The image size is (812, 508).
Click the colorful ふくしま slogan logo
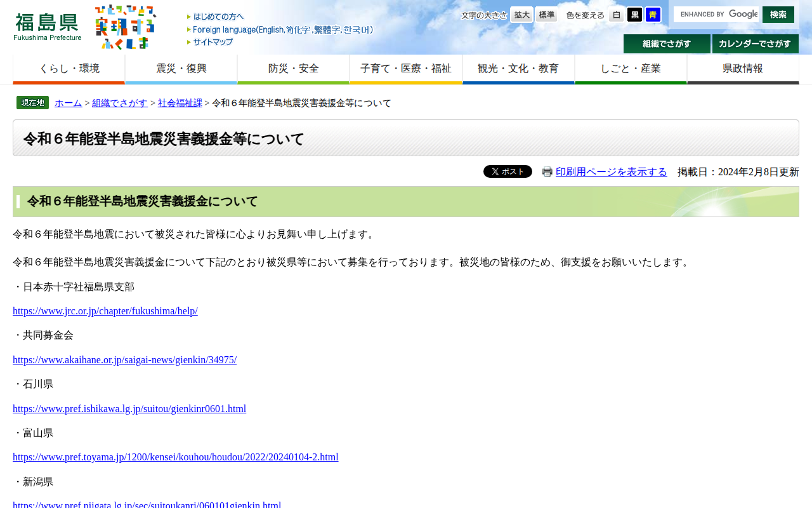click(126, 27)
